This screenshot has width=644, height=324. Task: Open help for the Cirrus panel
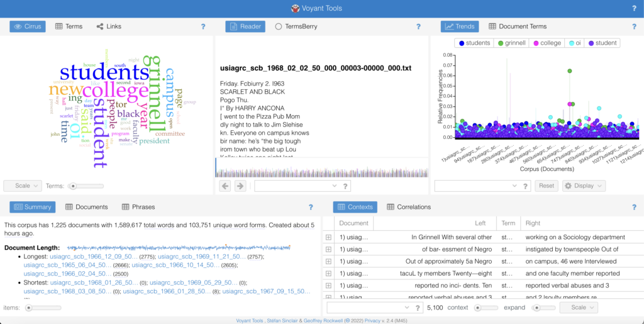pos(203,26)
